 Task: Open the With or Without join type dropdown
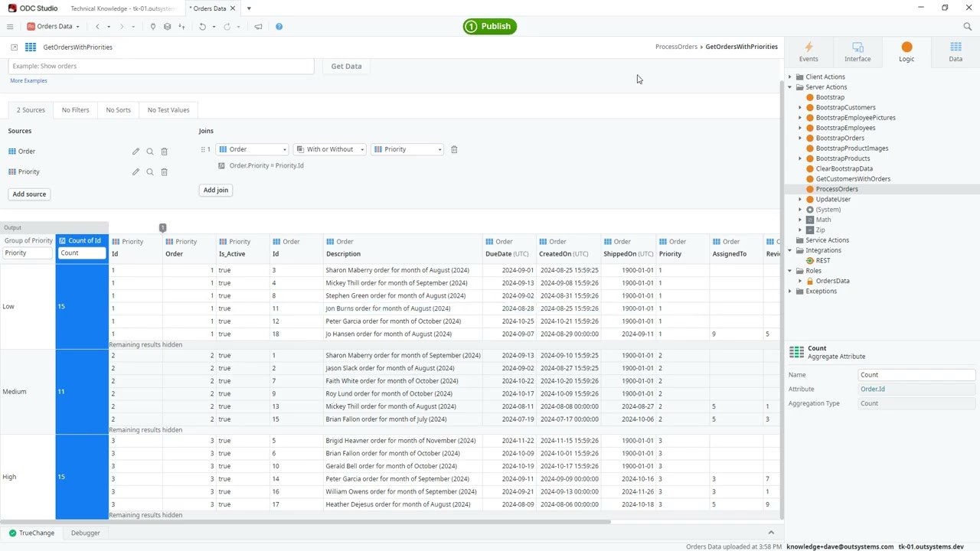coord(330,150)
